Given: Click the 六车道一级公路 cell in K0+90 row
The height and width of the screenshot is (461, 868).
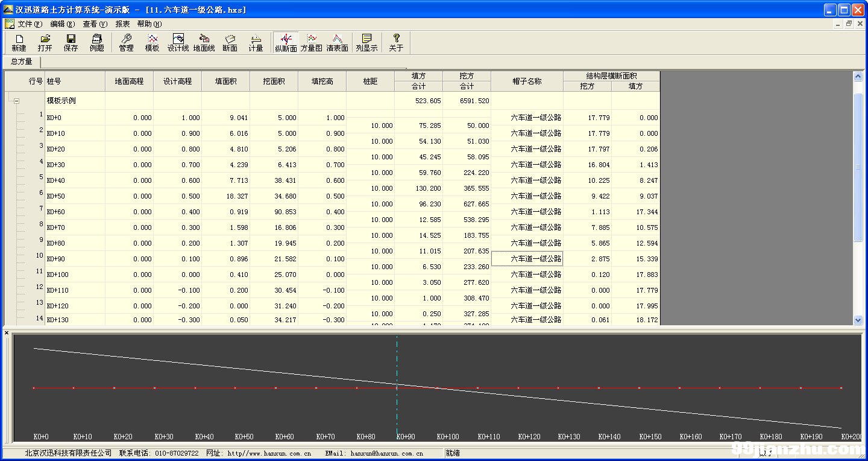Looking at the screenshot, I should point(527,259).
